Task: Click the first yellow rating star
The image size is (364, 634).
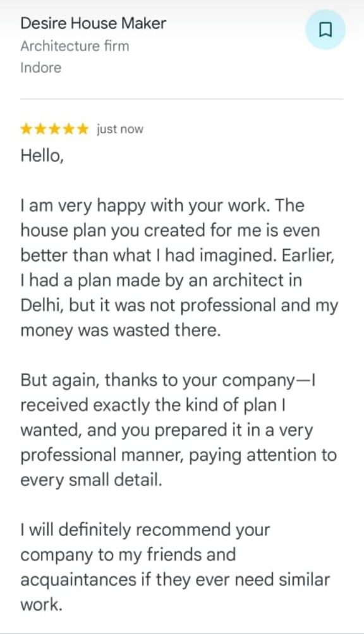Action: coord(27,130)
